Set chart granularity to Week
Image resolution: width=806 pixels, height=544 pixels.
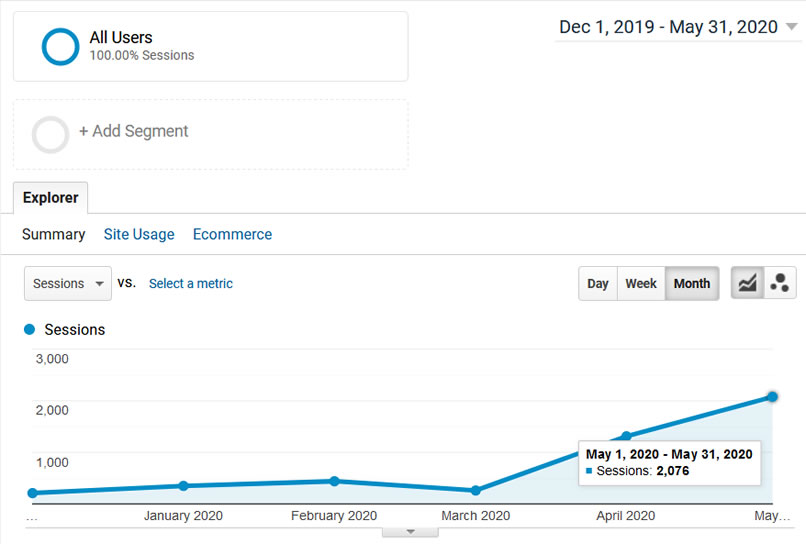pos(641,283)
